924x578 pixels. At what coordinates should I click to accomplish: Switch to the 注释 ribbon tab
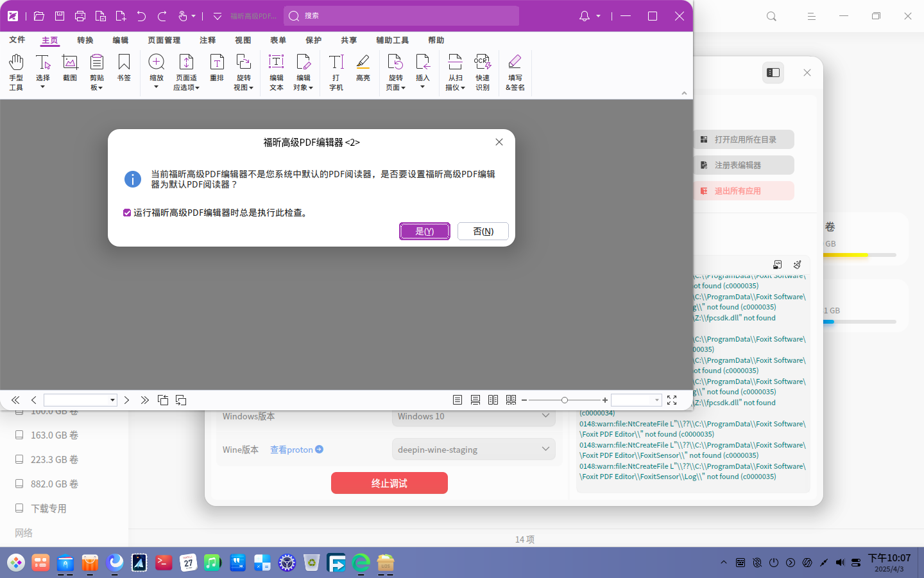[208, 40]
